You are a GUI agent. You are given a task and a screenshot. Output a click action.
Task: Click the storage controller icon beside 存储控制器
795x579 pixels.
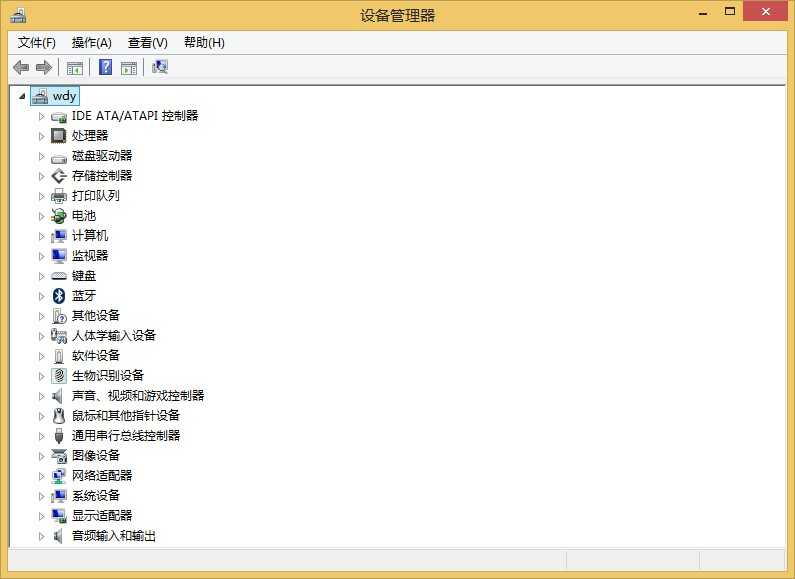[59, 176]
